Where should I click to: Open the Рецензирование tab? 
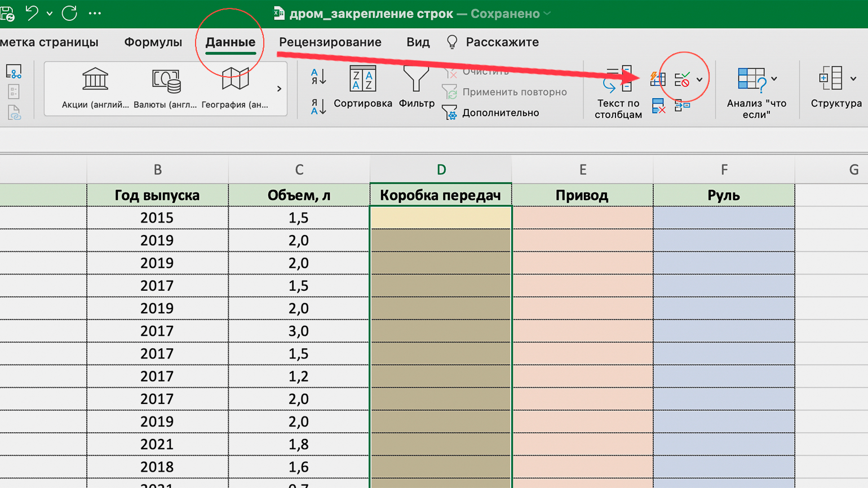330,42
